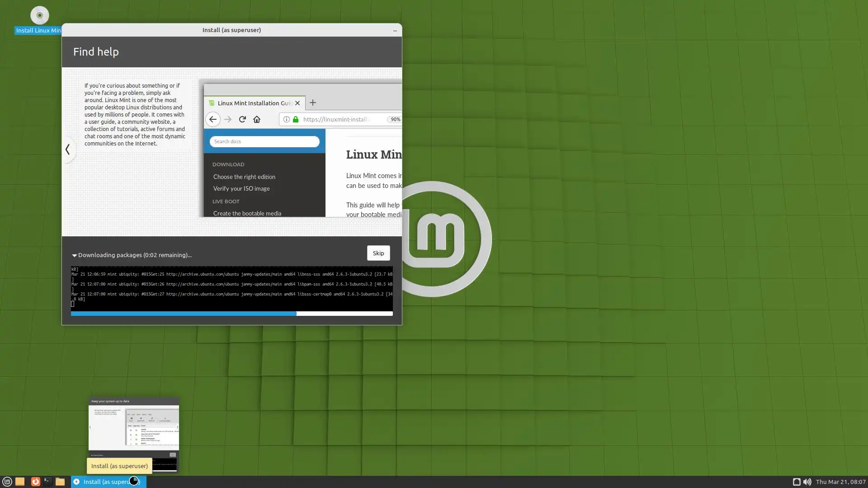Image resolution: width=868 pixels, height=488 pixels.
Task: Open the Install Linux Mint desktop icon
Action: point(39,16)
